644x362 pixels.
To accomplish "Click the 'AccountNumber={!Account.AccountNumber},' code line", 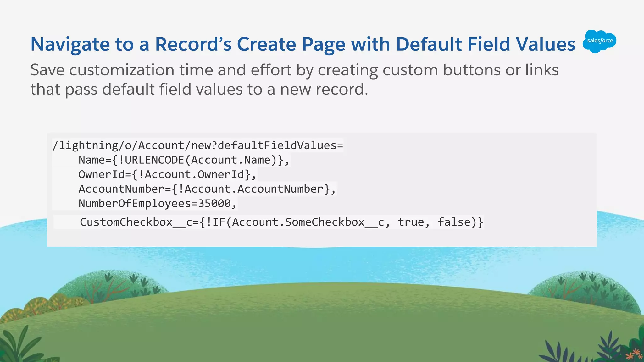I will pyautogui.click(x=207, y=189).
